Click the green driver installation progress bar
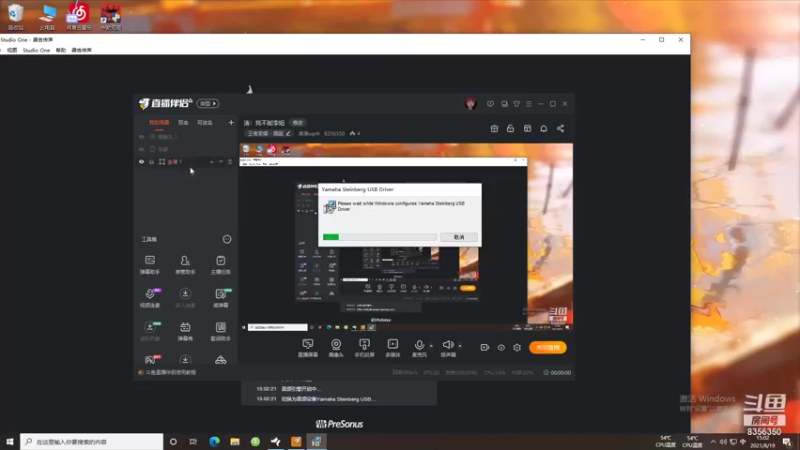 (380, 237)
